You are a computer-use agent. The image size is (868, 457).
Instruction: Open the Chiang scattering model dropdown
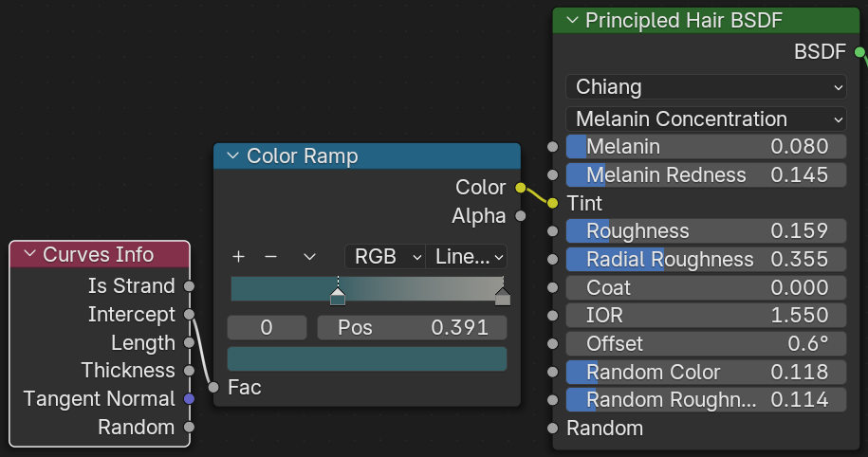pyautogui.click(x=706, y=87)
